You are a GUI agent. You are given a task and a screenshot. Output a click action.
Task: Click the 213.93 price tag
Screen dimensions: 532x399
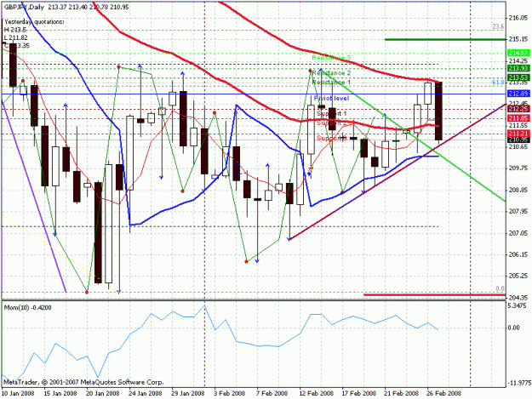(518, 69)
